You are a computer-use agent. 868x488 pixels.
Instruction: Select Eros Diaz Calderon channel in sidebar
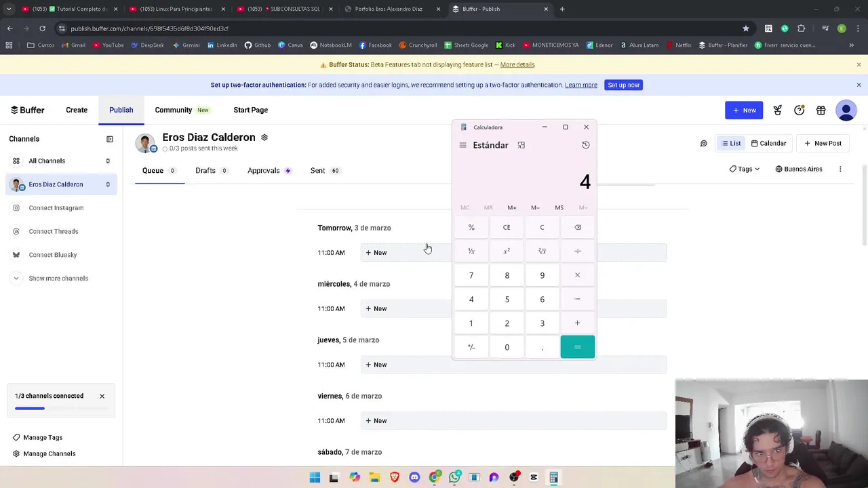pos(61,184)
